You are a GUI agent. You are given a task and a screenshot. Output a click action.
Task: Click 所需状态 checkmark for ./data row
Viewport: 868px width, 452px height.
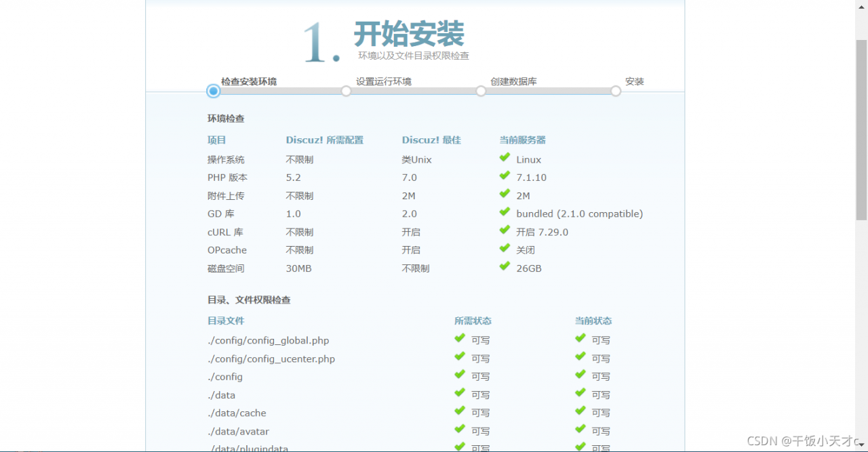click(460, 392)
